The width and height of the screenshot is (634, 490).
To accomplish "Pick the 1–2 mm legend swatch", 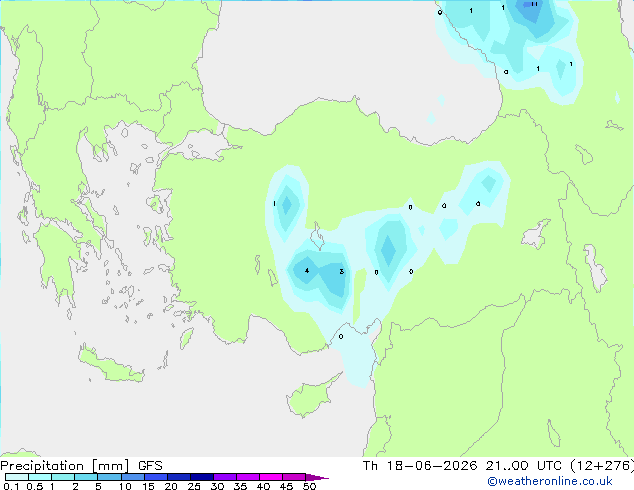I will 63,477.
